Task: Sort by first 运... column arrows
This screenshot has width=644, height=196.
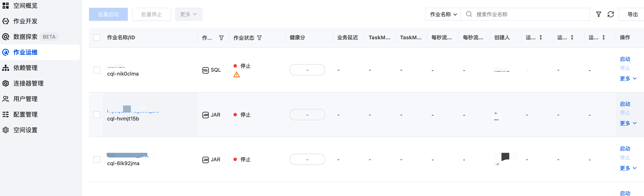Action: click(541, 38)
